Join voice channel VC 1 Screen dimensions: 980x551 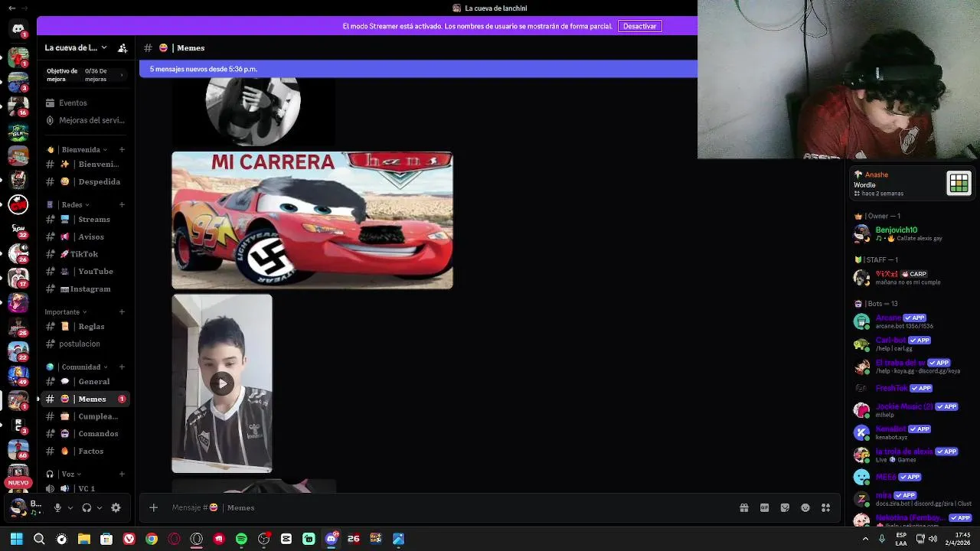(x=86, y=488)
